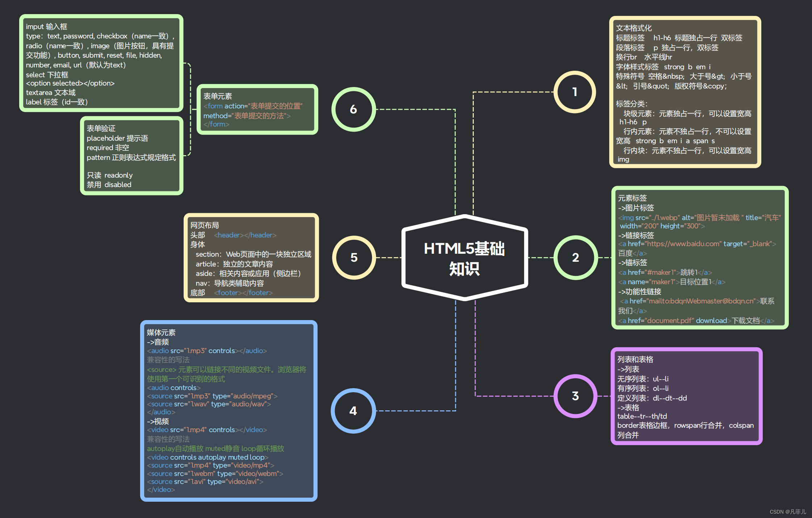Click the '</form>' closing tag text
The height and width of the screenshot is (518, 812).
pos(216,124)
